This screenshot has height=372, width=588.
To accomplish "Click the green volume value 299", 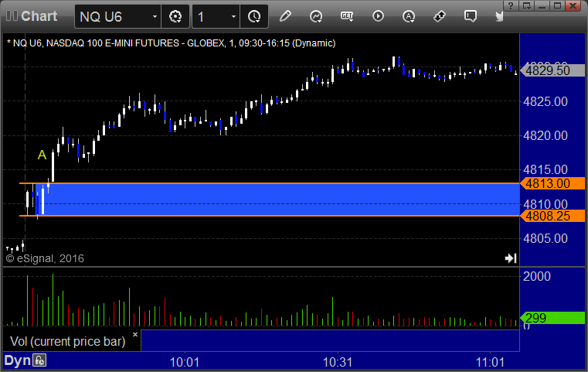I will (552, 318).
